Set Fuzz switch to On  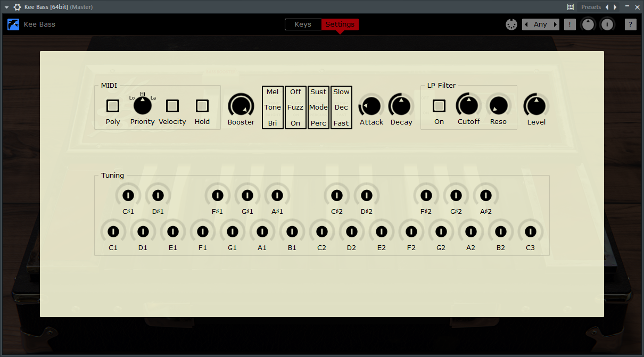[295, 123]
